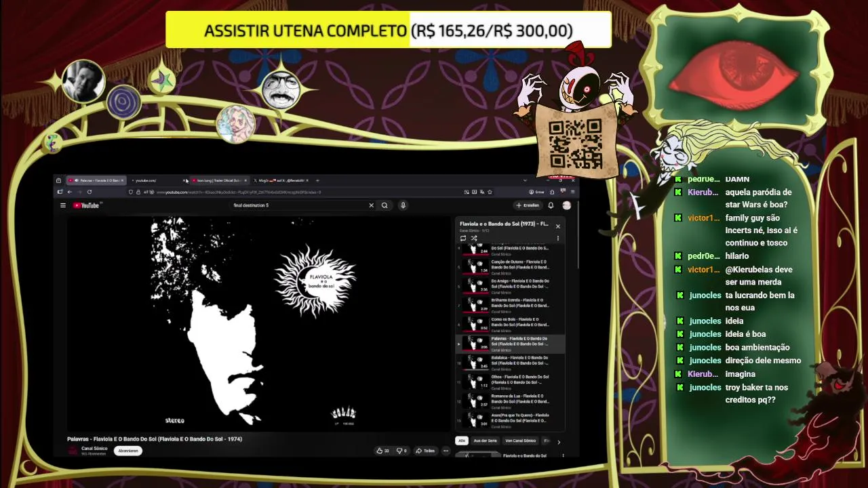The image size is (868, 488).
Task: Start voice search with the microphone
Action: [x=403, y=205]
